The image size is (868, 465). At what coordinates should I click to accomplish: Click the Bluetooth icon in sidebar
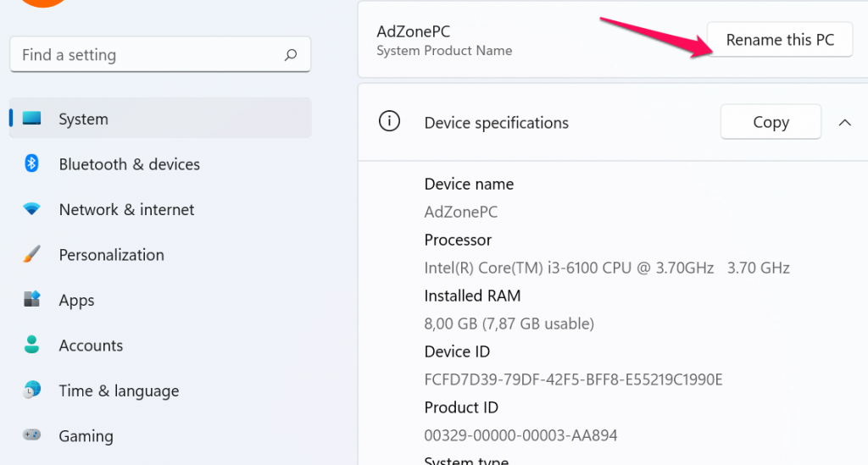coord(31,163)
